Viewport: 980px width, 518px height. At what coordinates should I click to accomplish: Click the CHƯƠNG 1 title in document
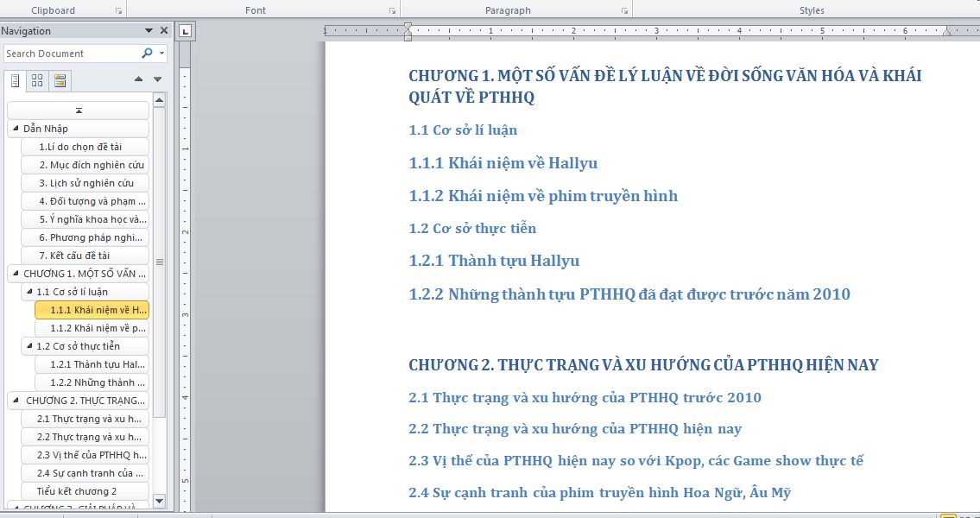click(x=665, y=87)
